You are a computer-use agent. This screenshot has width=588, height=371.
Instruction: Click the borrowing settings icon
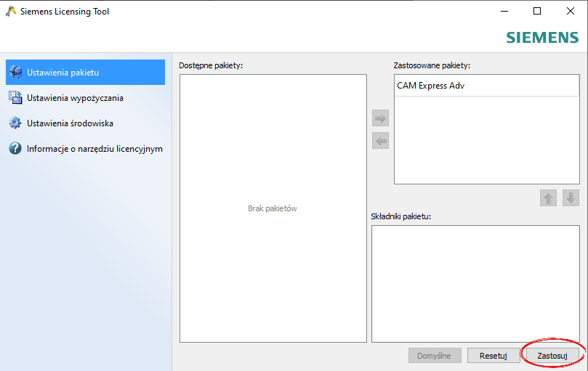coord(15,97)
